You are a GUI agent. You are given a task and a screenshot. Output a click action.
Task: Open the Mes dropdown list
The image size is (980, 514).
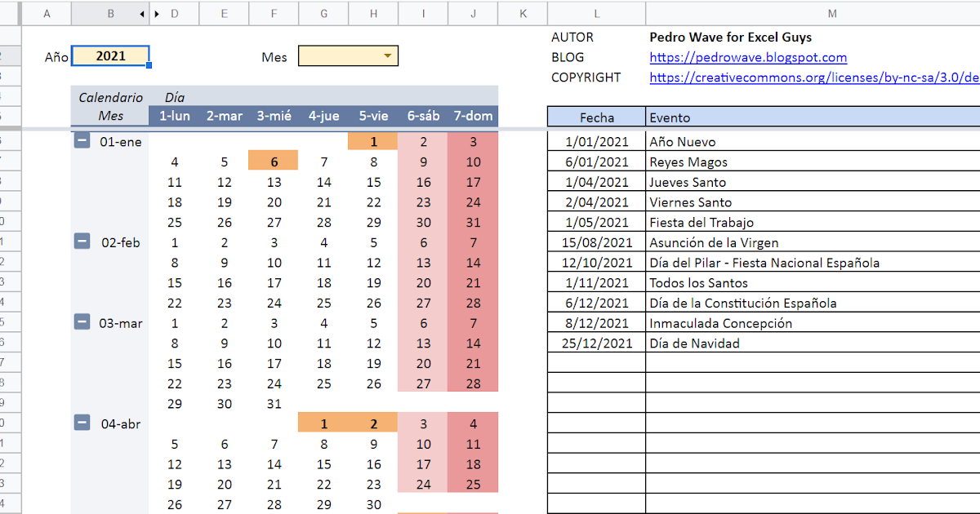click(x=388, y=56)
